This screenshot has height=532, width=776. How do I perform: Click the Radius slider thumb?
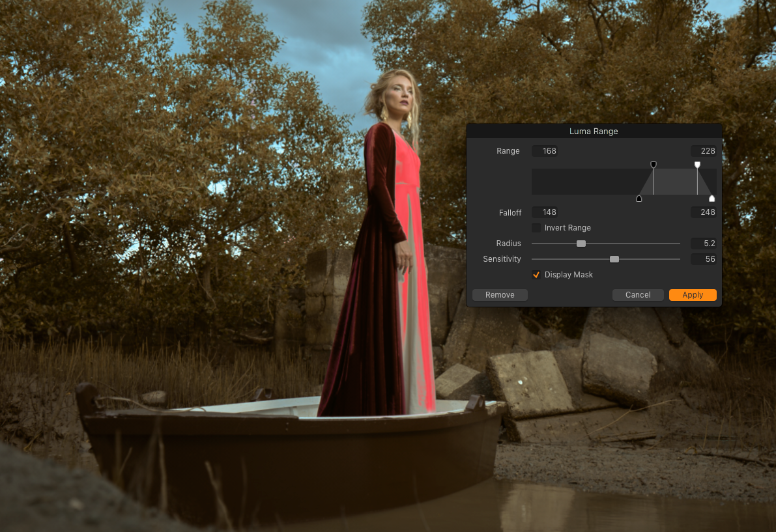click(581, 244)
